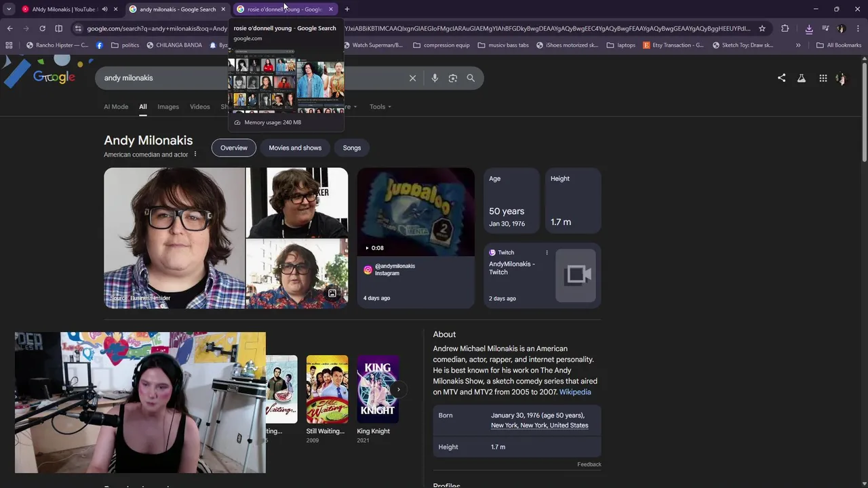Show more hidden bookmarks chevron
The width and height of the screenshot is (868, 488).
click(x=798, y=45)
